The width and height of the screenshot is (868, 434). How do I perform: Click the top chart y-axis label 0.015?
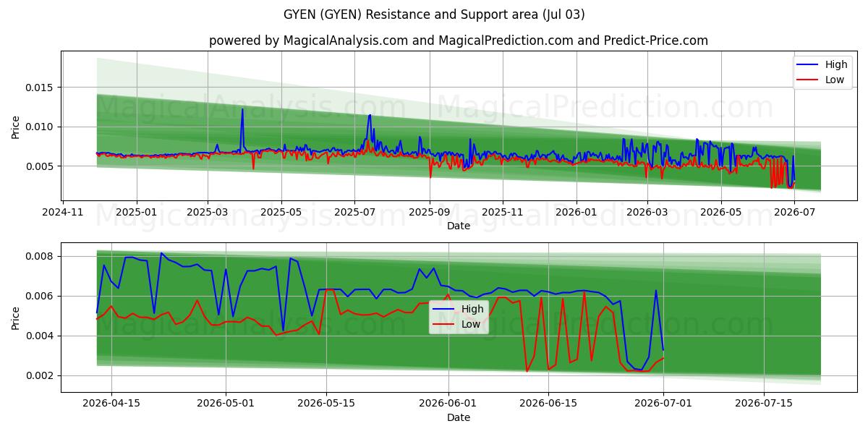(41, 88)
